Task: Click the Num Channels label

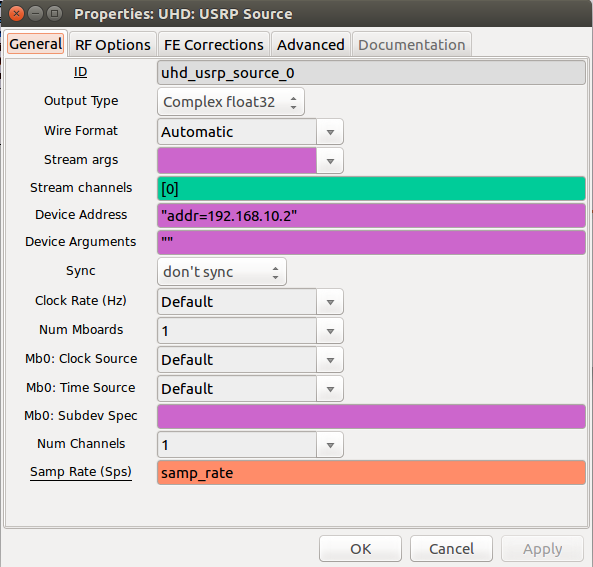Action: [x=81, y=443]
